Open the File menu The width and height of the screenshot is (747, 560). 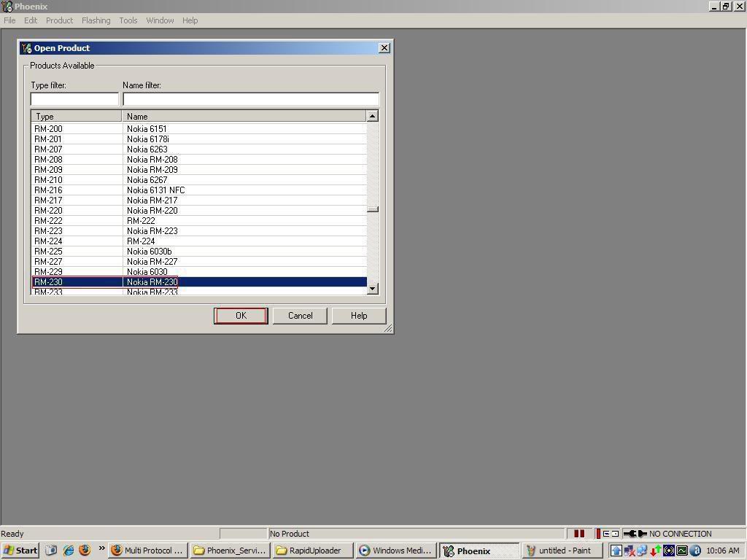coord(9,20)
